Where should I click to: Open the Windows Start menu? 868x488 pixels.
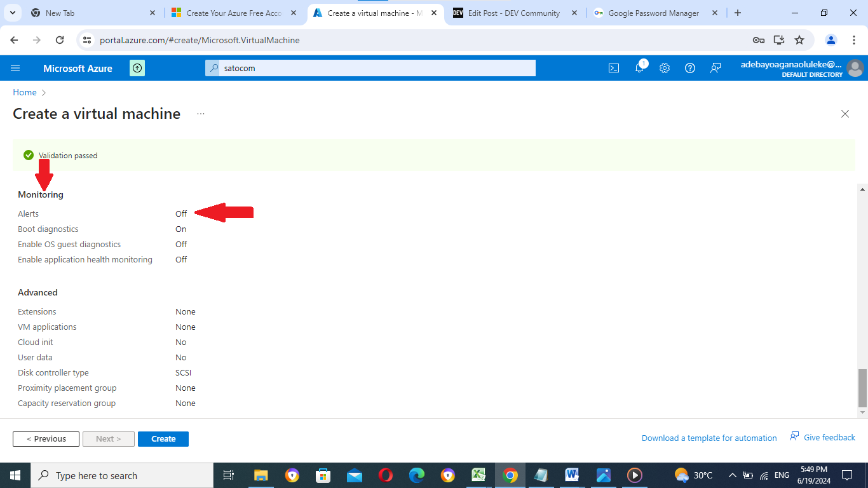click(15, 475)
